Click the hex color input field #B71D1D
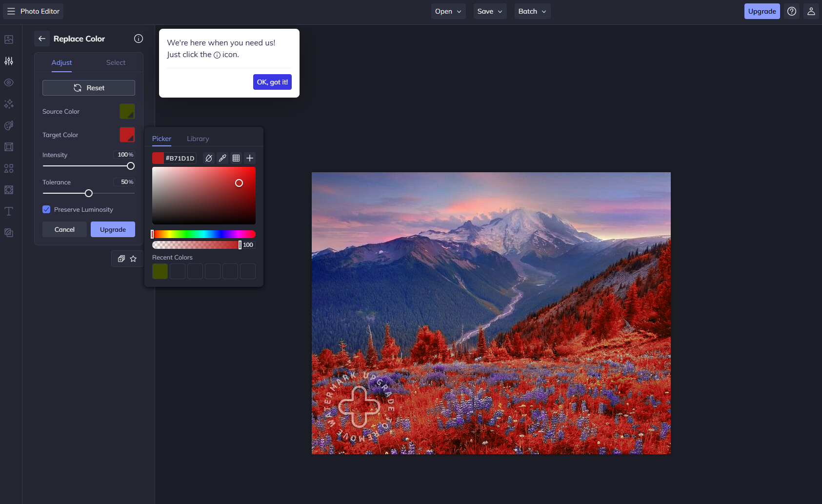Viewport: 822px width, 504px height. pyautogui.click(x=180, y=158)
